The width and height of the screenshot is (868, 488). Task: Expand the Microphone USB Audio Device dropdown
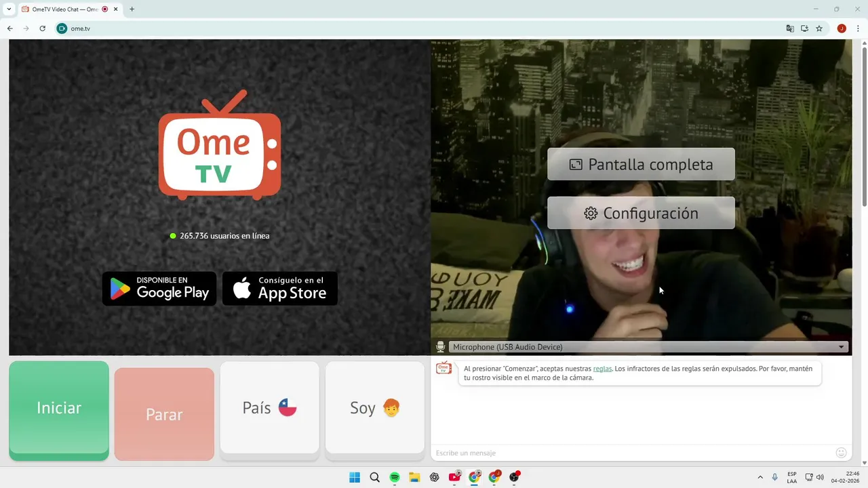tap(648, 347)
